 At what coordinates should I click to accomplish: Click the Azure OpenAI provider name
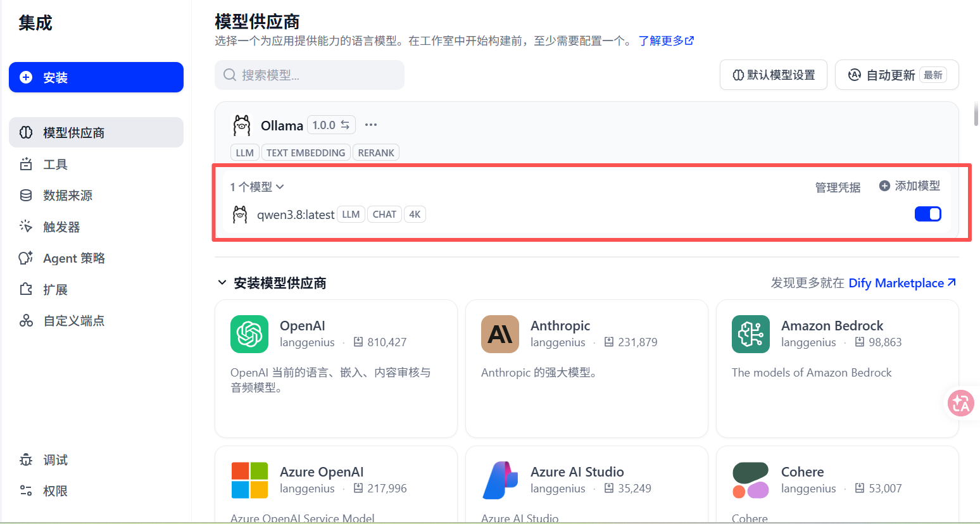[x=322, y=471]
